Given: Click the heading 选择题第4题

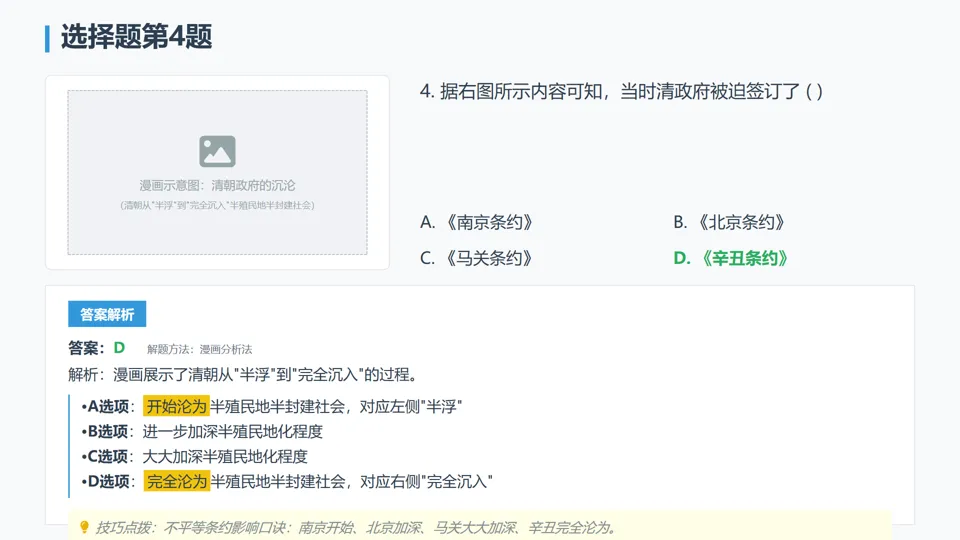Looking at the screenshot, I should [x=137, y=37].
